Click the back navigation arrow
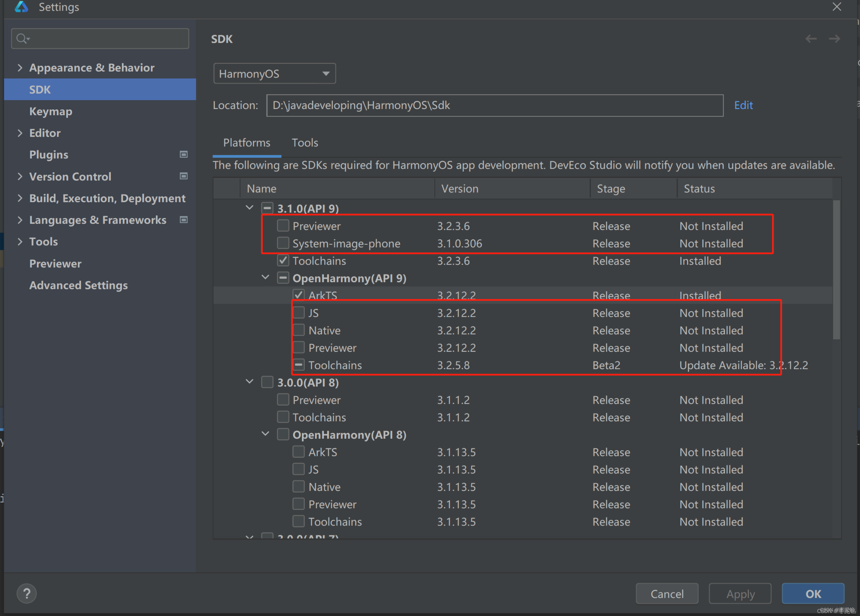 (811, 39)
